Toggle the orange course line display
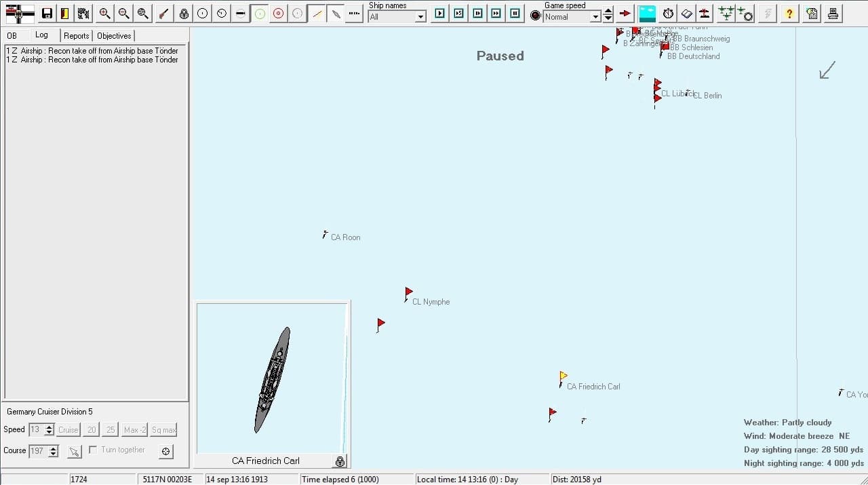 tap(317, 14)
